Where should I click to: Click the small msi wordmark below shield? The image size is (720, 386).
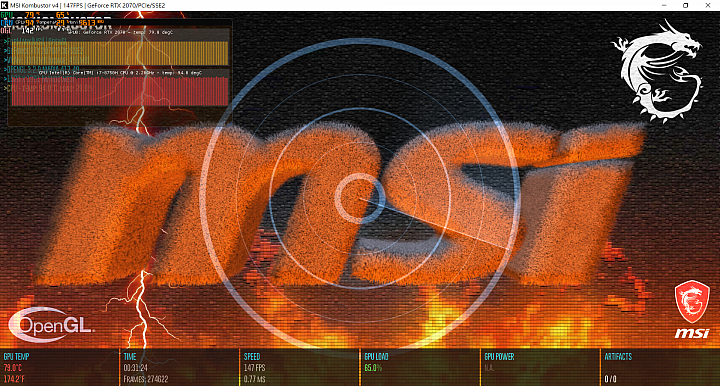coord(692,333)
